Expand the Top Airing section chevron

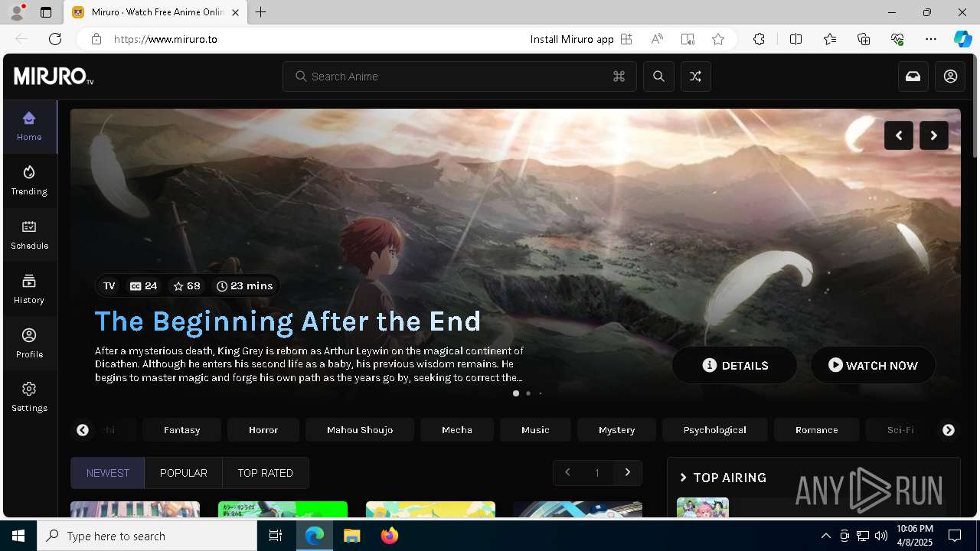coord(684,478)
